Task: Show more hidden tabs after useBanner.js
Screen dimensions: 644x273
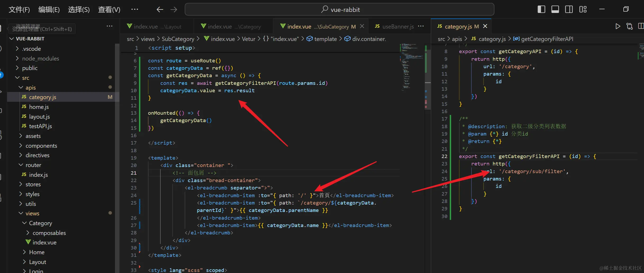Action: [421, 26]
